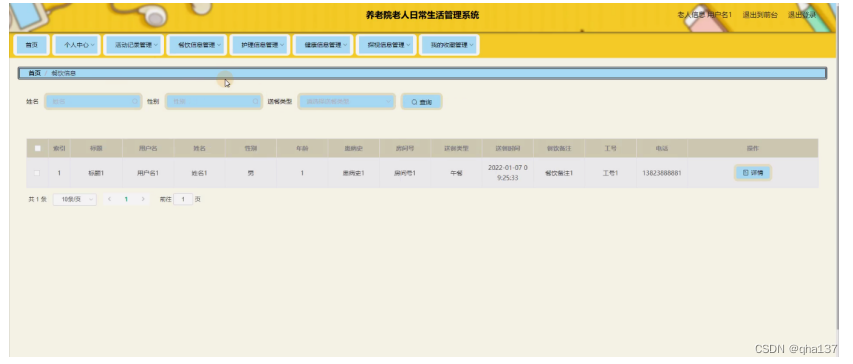Screen dimensions: 853x364
Task: Click the 用户名 column header
Action: pos(148,148)
